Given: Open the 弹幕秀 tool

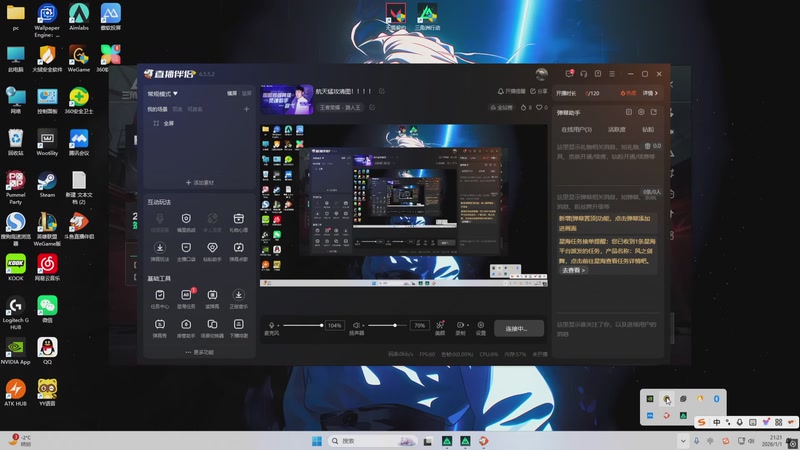Looking at the screenshot, I should click(x=160, y=328).
